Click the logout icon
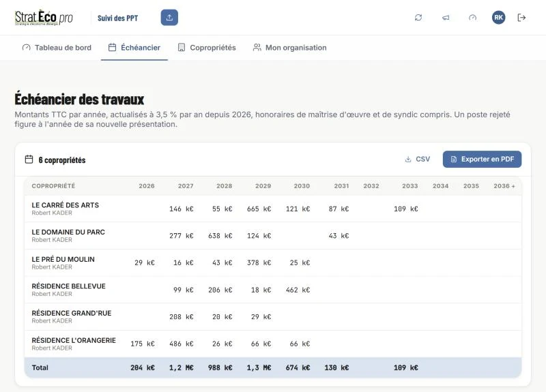Viewport: 546px width, 392px height. [x=521, y=18]
